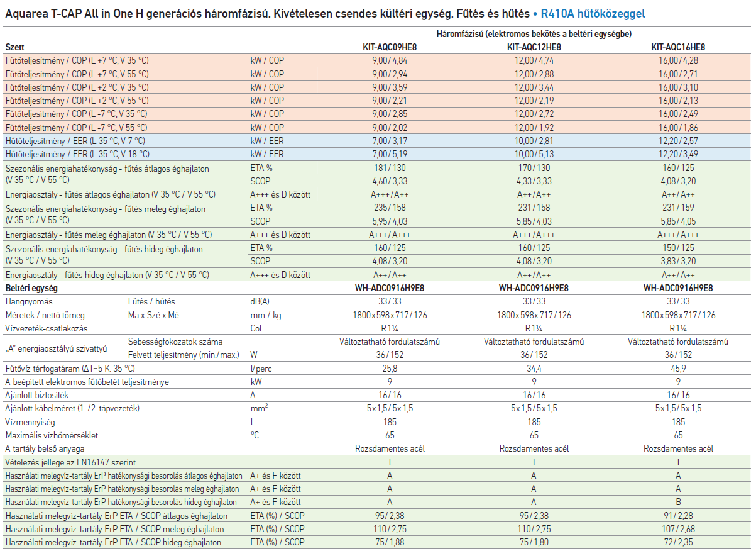Click the cell 12,00/ 2,19
Viewport: 756px width, 551px height.
534,101
